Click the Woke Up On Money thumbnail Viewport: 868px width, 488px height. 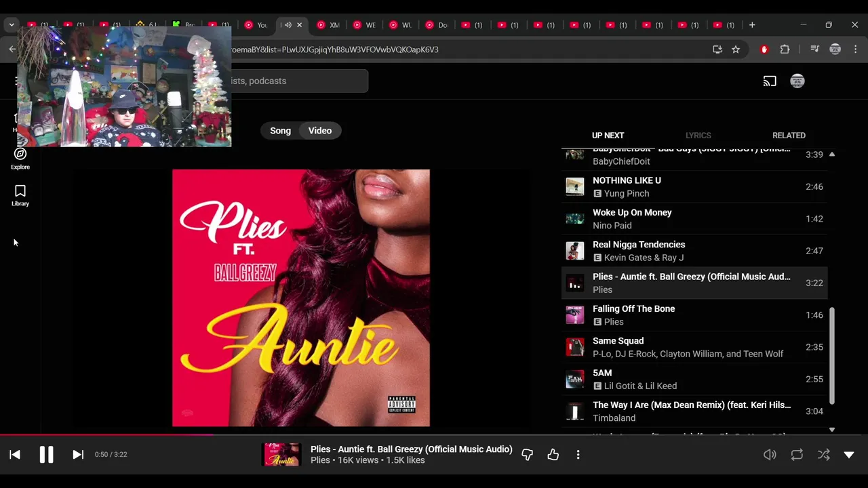575,219
